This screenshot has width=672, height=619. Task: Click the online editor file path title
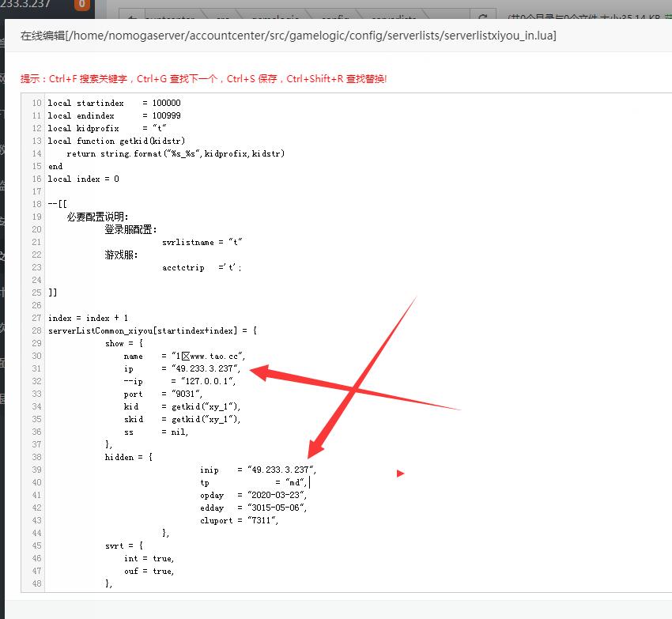288,36
